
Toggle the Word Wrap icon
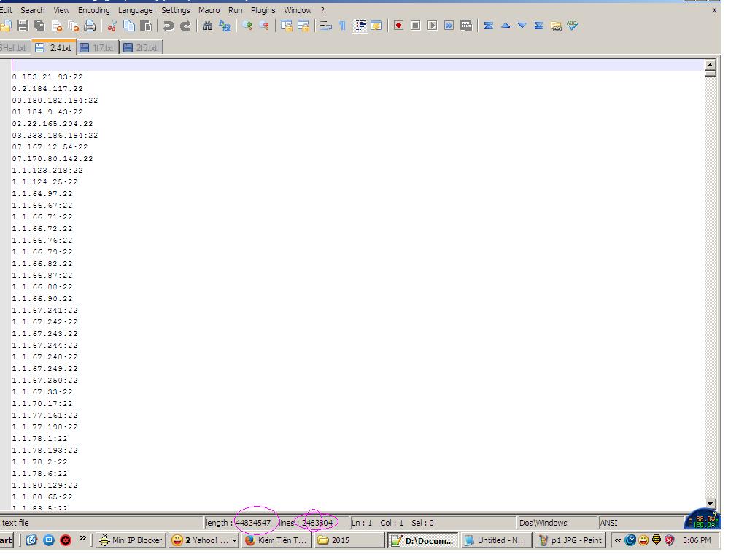326,26
